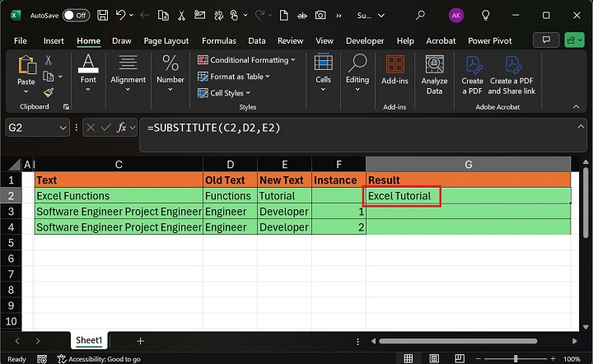This screenshot has width=593, height=364.
Task: Click the Cut scissors icon
Action: point(48,60)
